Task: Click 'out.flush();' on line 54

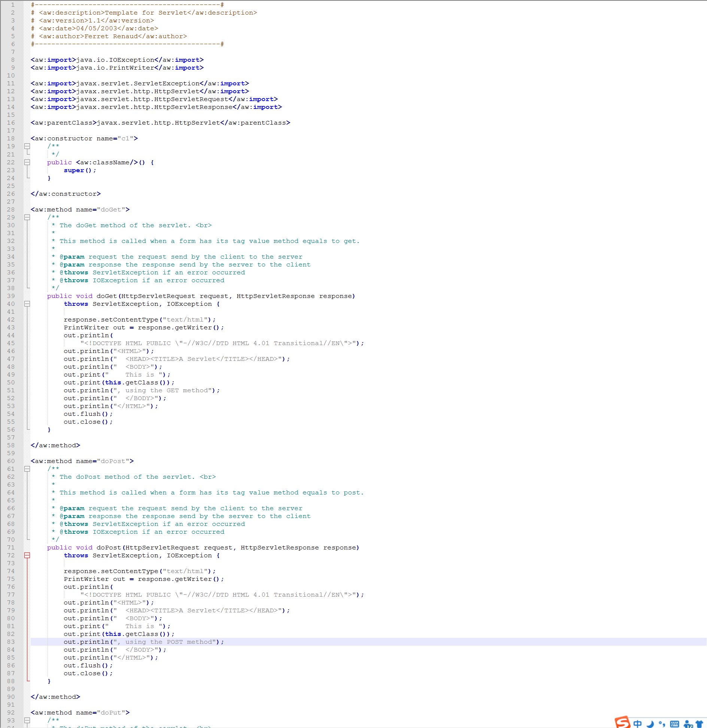Action: (x=88, y=414)
